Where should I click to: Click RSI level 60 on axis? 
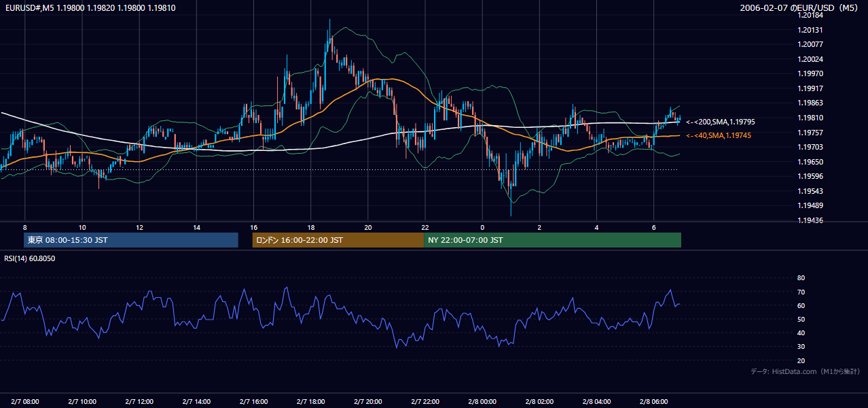coord(801,305)
